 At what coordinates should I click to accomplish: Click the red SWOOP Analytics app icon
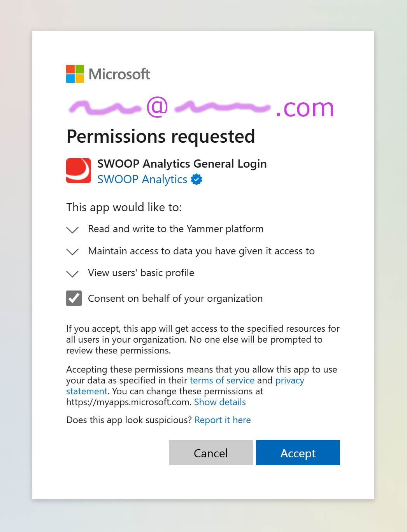pyautogui.click(x=79, y=171)
